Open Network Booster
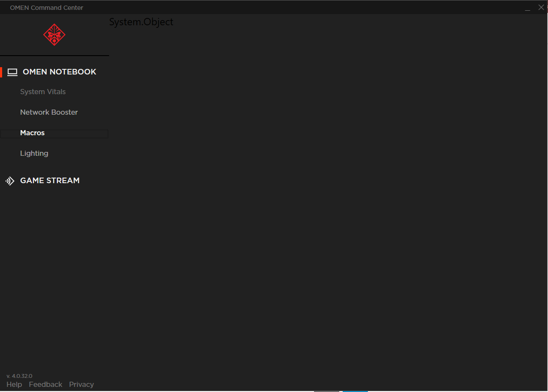The image size is (548, 392). pyautogui.click(x=49, y=112)
